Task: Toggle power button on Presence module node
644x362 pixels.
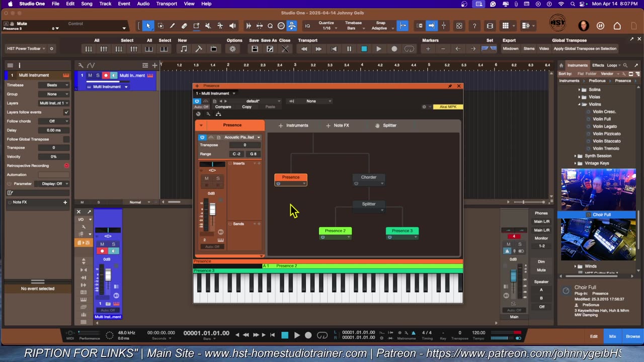Action: coord(278,184)
